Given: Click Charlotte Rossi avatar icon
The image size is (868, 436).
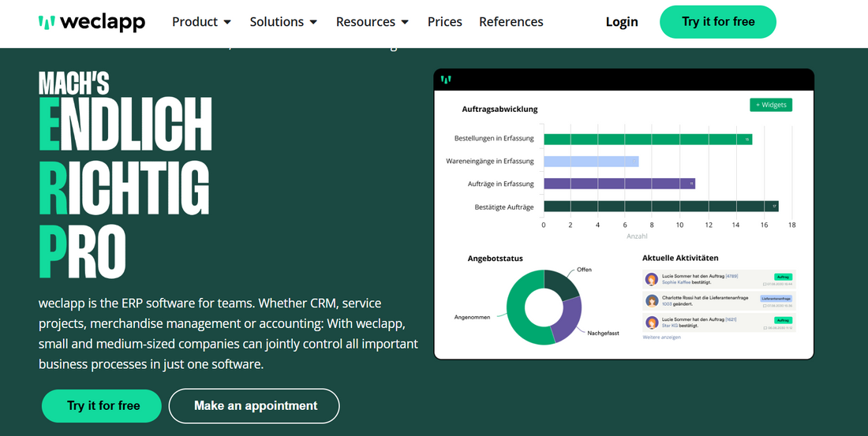Looking at the screenshot, I should pos(652,301).
